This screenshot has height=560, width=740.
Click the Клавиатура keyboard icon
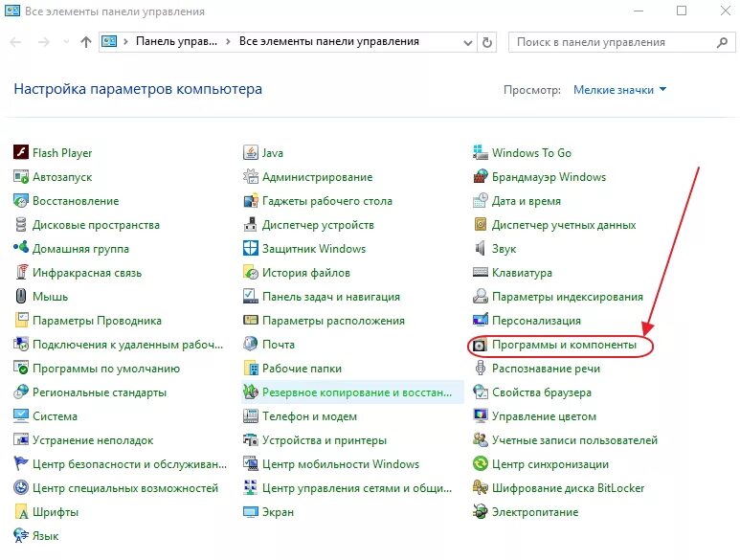[x=481, y=273]
